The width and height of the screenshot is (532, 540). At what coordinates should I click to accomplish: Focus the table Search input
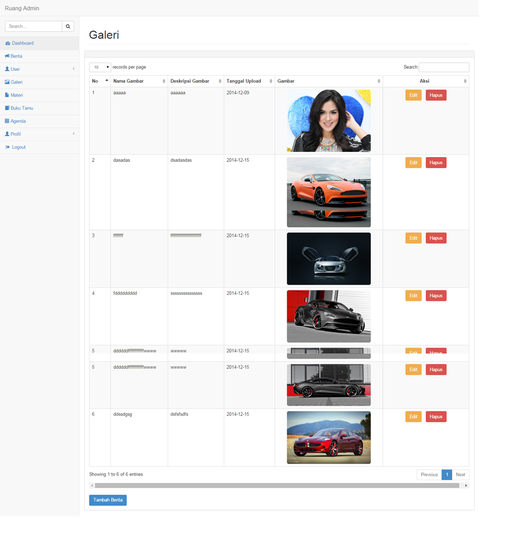(444, 67)
